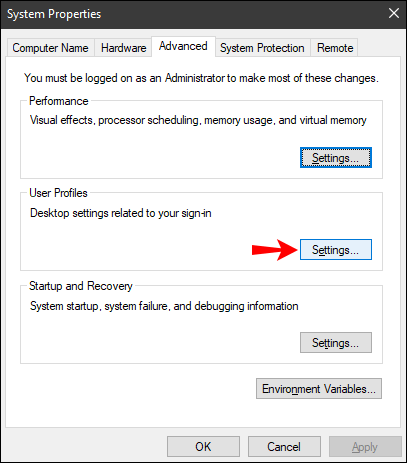The image size is (407, 463).
Task: Open Performance Settings button
Action: [x=336, y=158]
